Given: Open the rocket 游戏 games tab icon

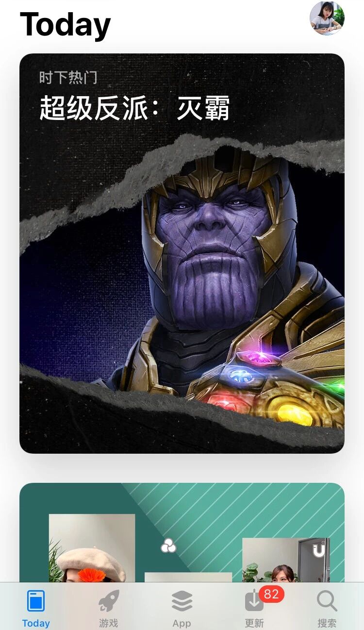Looking at the screenshot, I should click(109, 601).
